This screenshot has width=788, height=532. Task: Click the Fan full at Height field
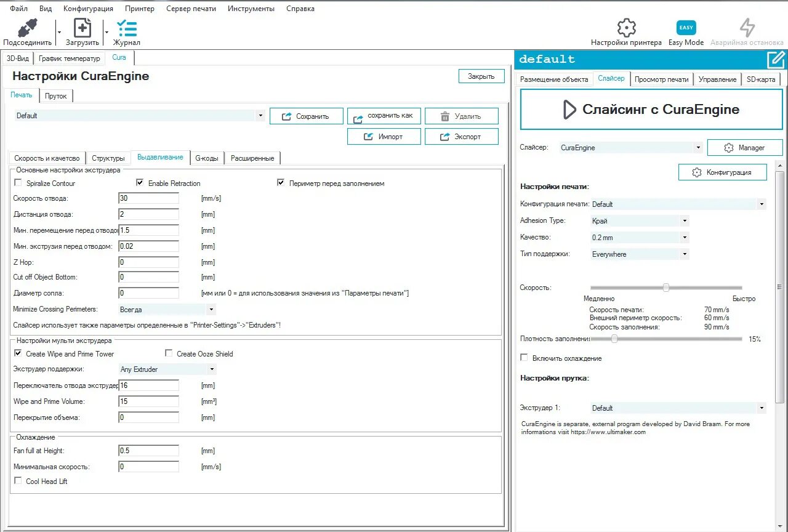148,451
